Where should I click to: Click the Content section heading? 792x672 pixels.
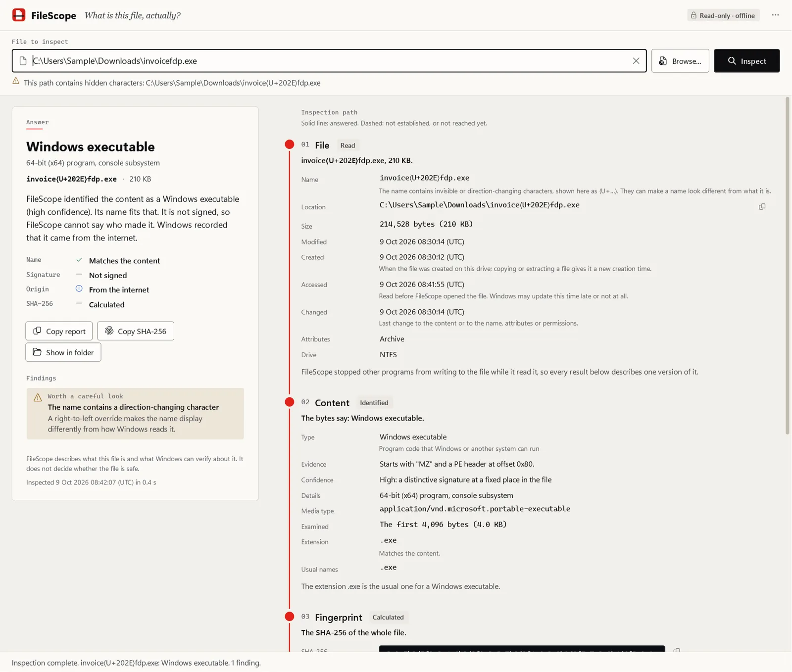point(332,403)
